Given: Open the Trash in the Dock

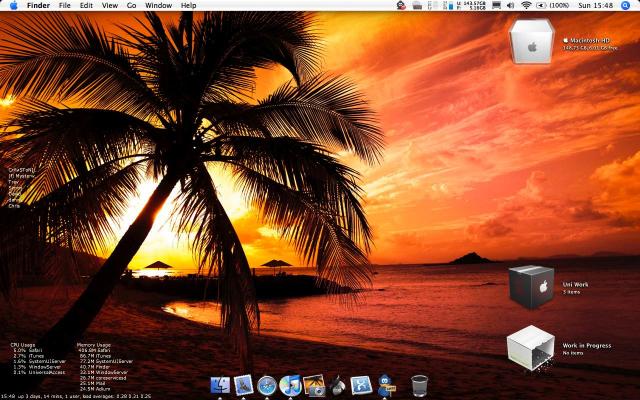Looking at the screenshot, I should pos(420,386).
